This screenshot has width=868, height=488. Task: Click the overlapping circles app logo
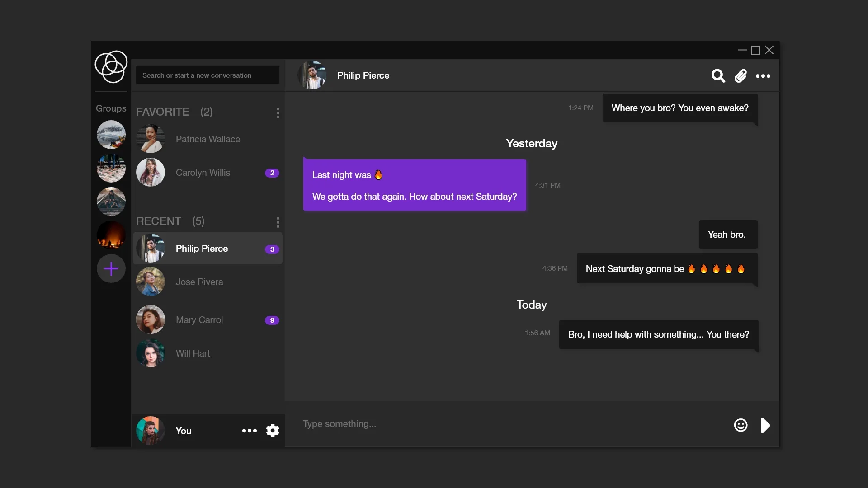click(x=111, y=67)
